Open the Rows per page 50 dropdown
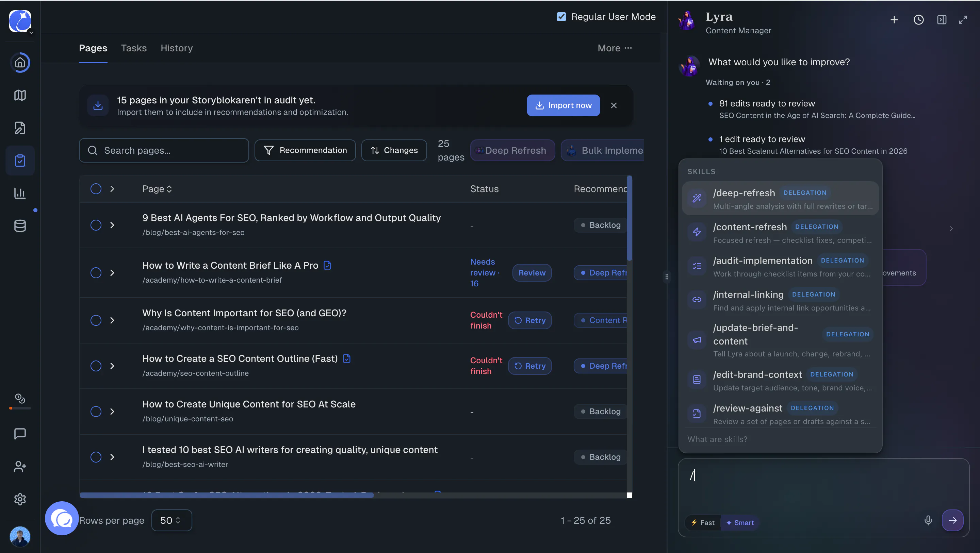This screenshot has width=980, height=553. tap(171, 520)
